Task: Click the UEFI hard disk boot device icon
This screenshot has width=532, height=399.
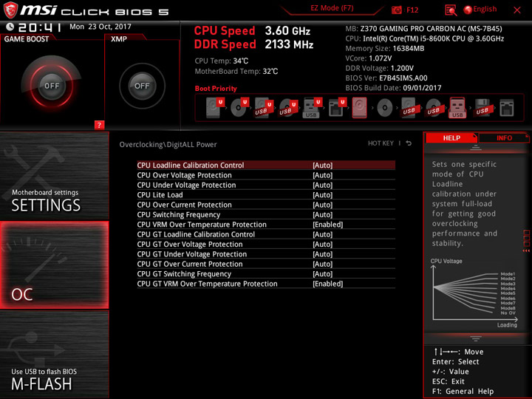Action: [x=215, y=108]
